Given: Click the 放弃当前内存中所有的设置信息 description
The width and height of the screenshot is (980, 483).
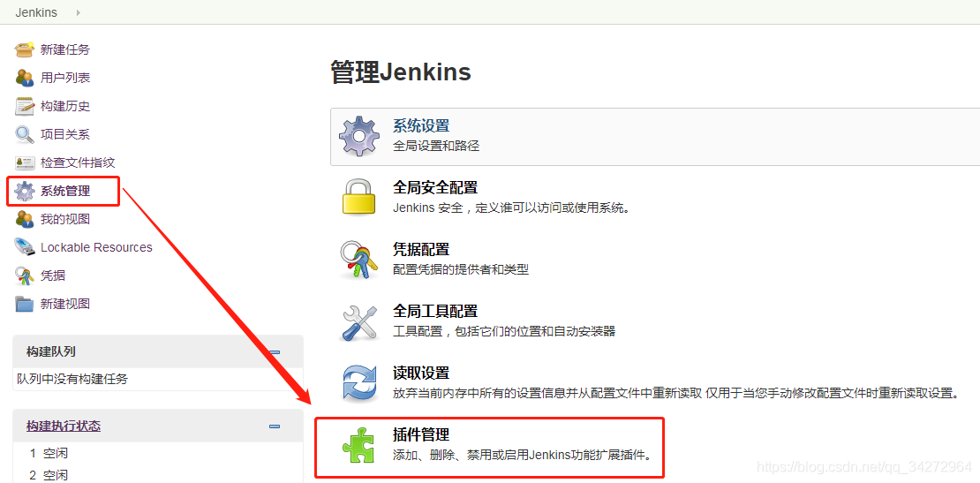Looking at the screenshot, I should click(675, 393).
